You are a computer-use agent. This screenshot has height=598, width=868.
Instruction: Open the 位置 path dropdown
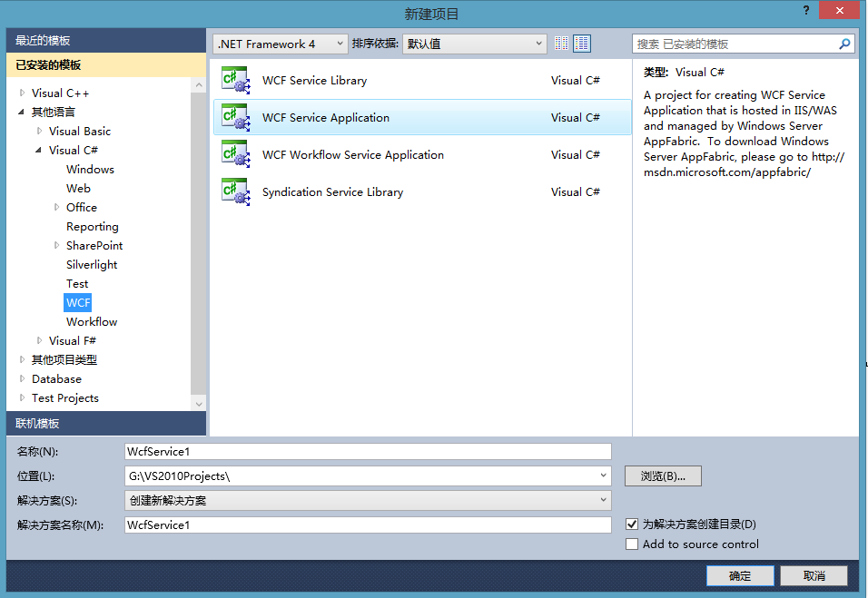604,475
